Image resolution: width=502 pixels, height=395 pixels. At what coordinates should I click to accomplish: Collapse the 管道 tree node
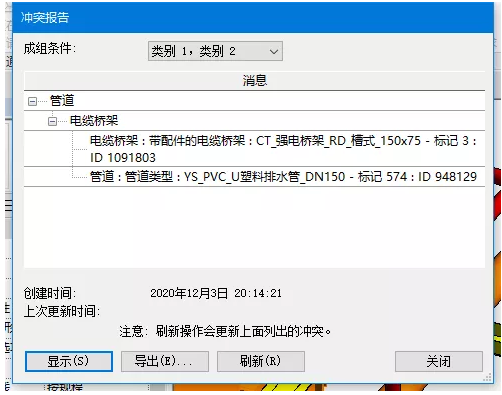[32, 101]
